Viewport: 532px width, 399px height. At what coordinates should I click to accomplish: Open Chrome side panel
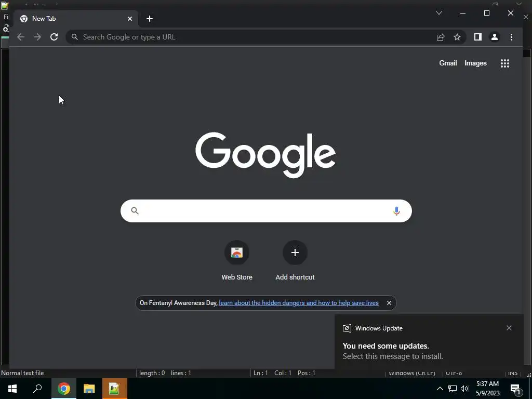click(x=478, y=37)
